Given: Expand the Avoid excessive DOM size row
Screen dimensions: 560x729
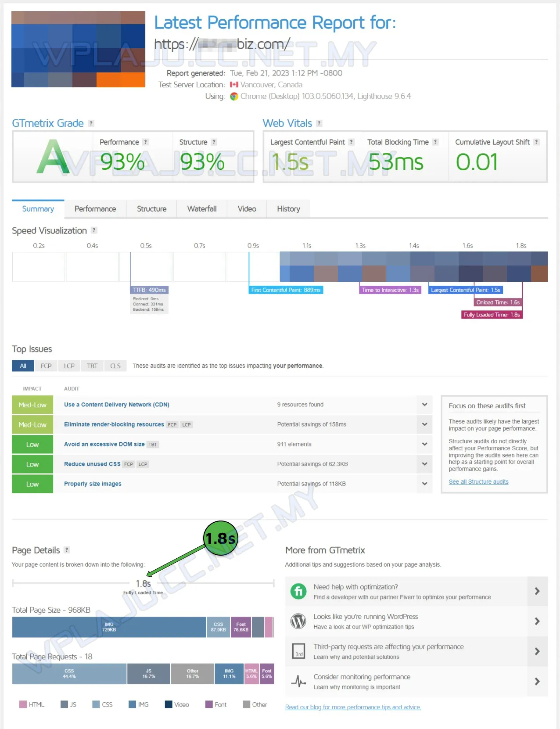Looking at the screenshot, I should (424, 444).
